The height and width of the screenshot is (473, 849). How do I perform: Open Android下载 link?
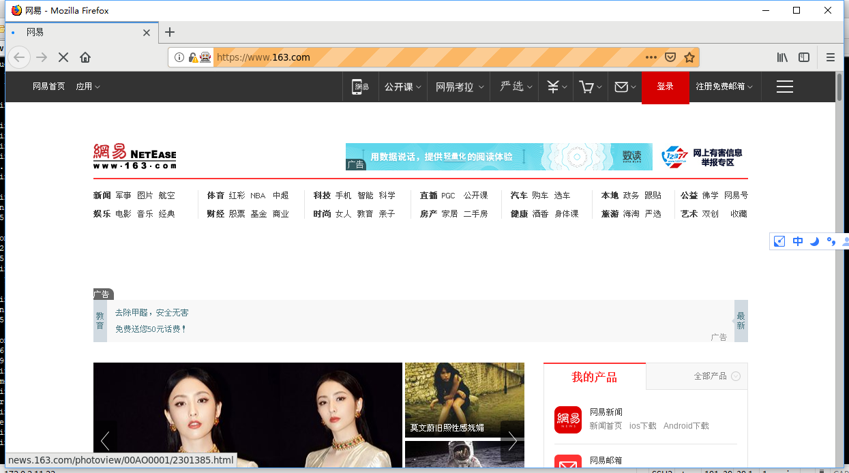(686, 426)
